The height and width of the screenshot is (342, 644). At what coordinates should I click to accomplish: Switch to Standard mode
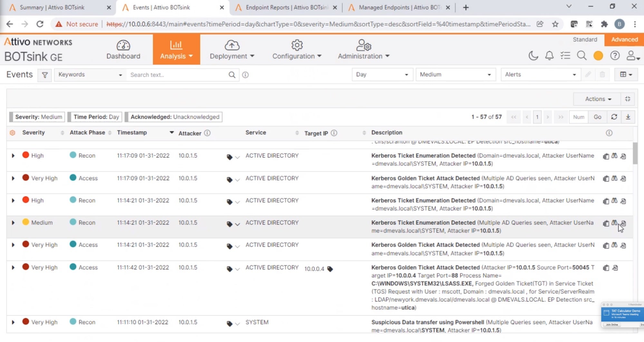(x=585, y=40)
